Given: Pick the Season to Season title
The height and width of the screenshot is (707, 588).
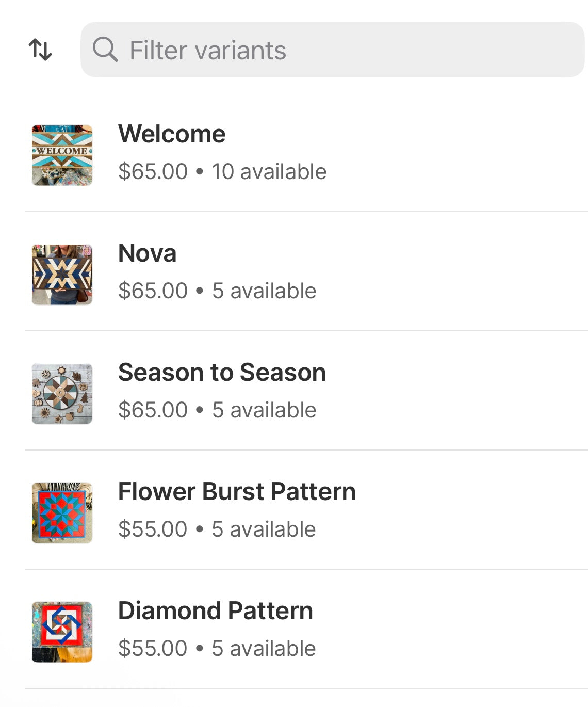Looking at the screenshot, I should coord(222,373).
